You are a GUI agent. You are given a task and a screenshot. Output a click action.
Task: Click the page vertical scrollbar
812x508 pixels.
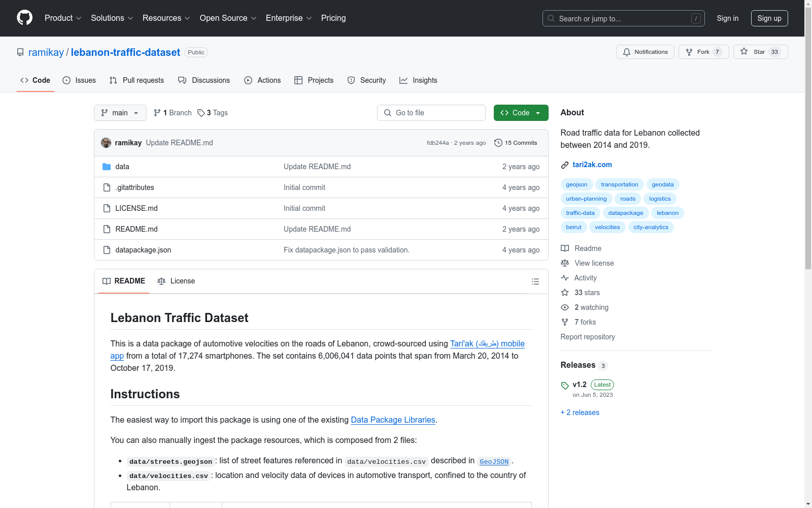point(808,137)
